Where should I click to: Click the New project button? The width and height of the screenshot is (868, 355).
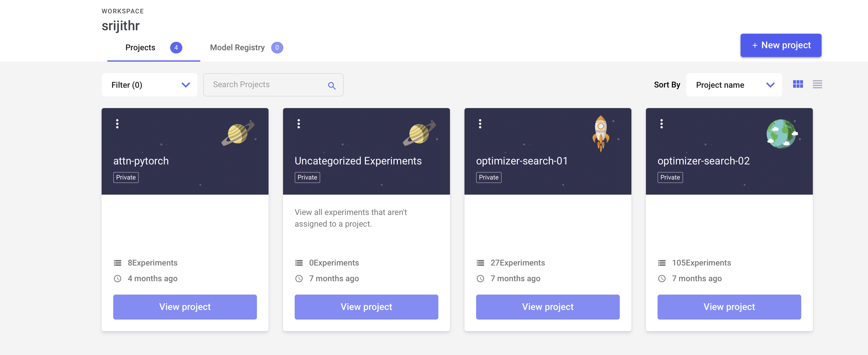click(780, 45)
